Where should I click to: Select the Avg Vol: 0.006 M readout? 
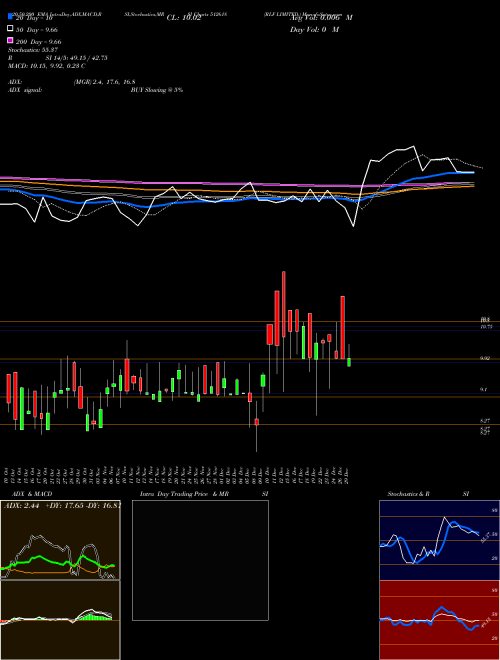321,18
